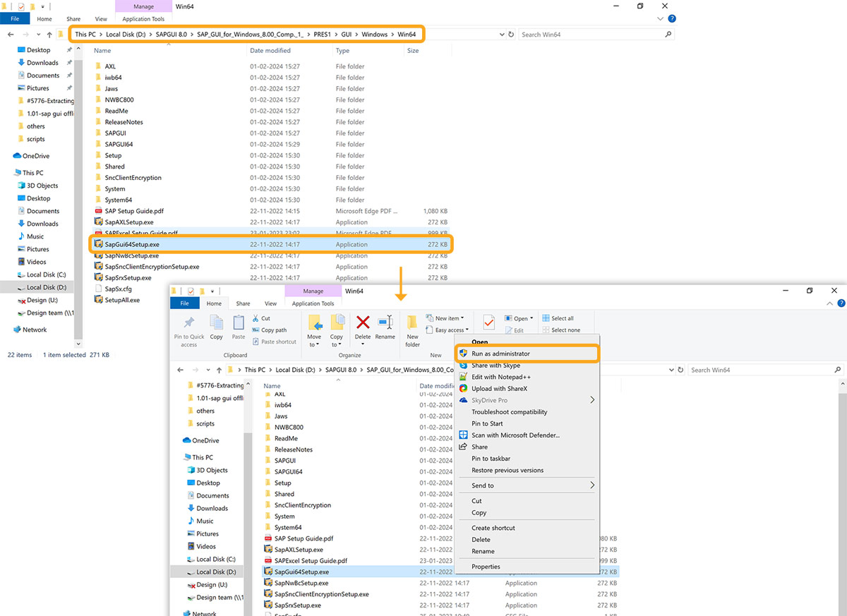Switch to the View tab in background window
This screenshot has width=847, height=616.
coord(101,19)
